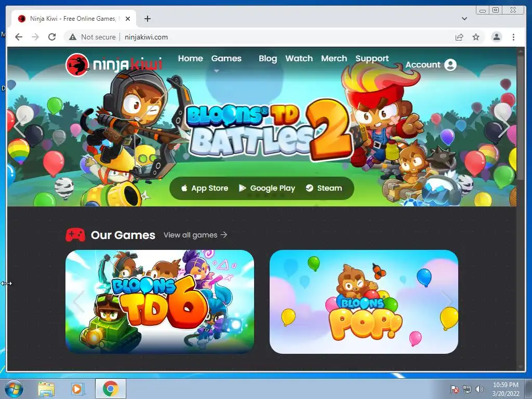Click the Not secure warning icon
The width and height of the screenshot is (532, 399).
click(x=73, y=37)
